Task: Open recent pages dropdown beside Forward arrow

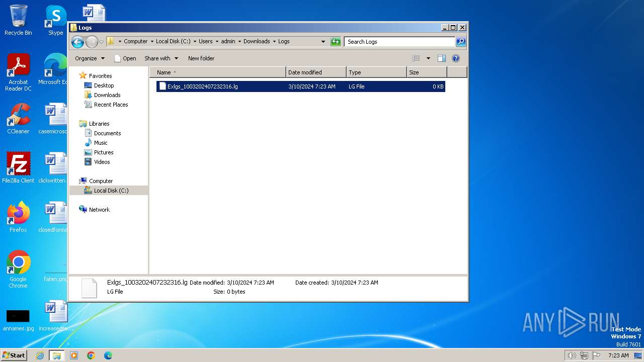Action: [x=101, y=42]
